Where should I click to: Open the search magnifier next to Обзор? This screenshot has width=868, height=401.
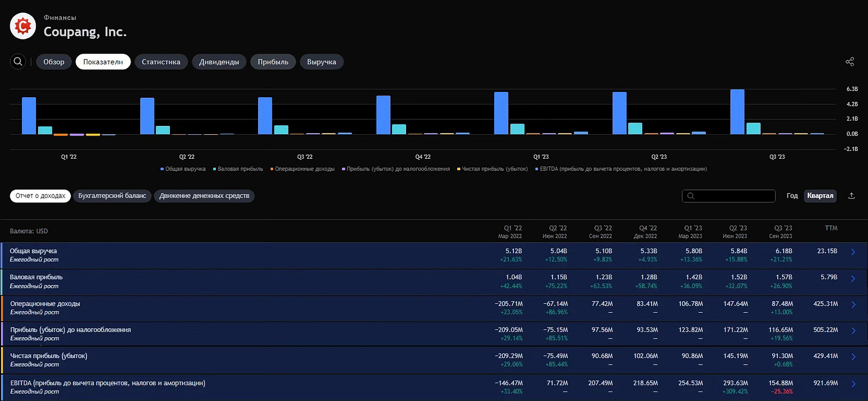(18, 61)
